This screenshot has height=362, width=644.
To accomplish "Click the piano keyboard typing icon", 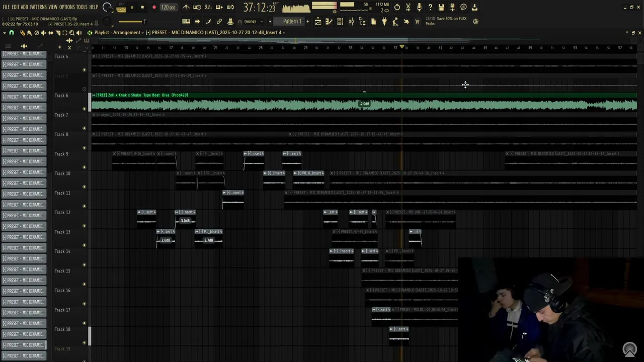I will 186,22.
